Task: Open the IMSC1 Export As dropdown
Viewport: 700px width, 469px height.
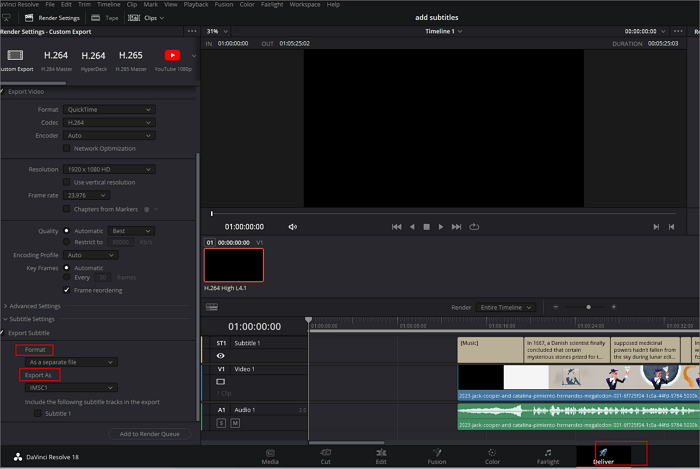Action: point(71,387)
